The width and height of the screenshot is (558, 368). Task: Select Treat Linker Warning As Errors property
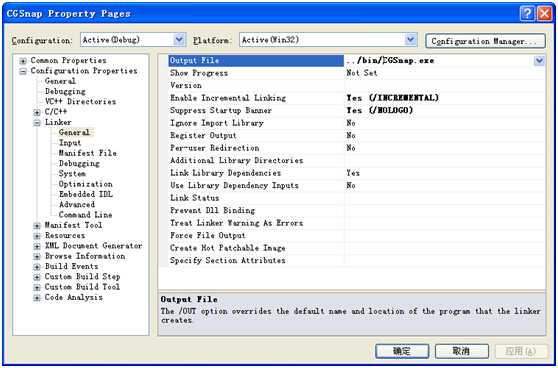pyautogui.click(x=237, y=223)
